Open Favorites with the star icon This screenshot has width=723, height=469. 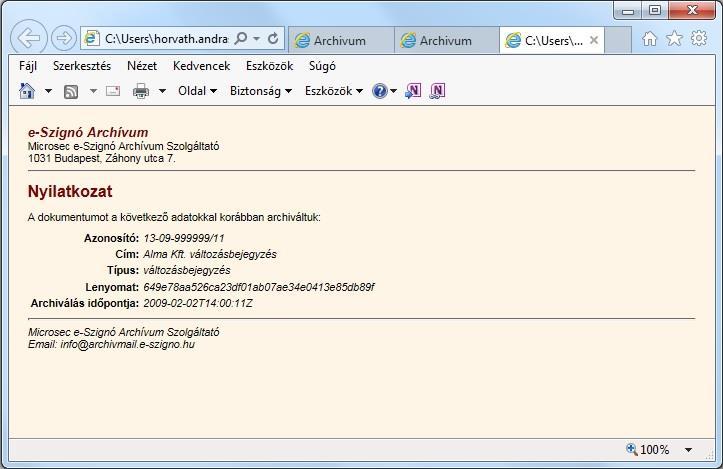pyautogui.click(x=674, y=38)
